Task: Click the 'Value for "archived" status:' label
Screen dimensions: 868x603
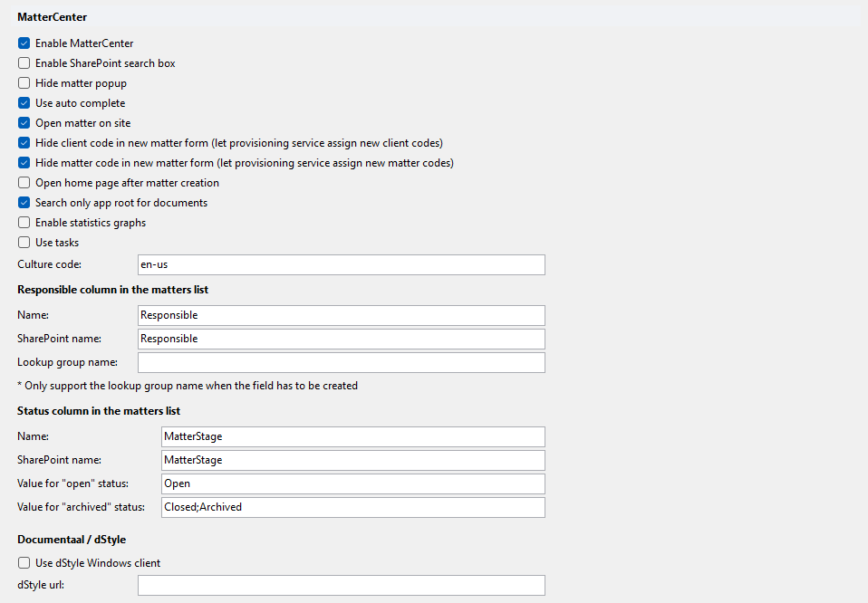Action: [x=82, y=507]
